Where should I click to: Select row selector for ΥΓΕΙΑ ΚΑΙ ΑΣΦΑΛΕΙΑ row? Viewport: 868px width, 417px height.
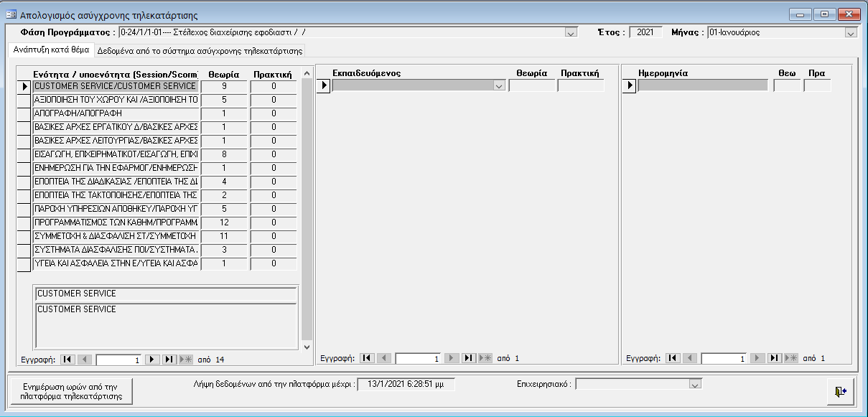coord(24,264)
